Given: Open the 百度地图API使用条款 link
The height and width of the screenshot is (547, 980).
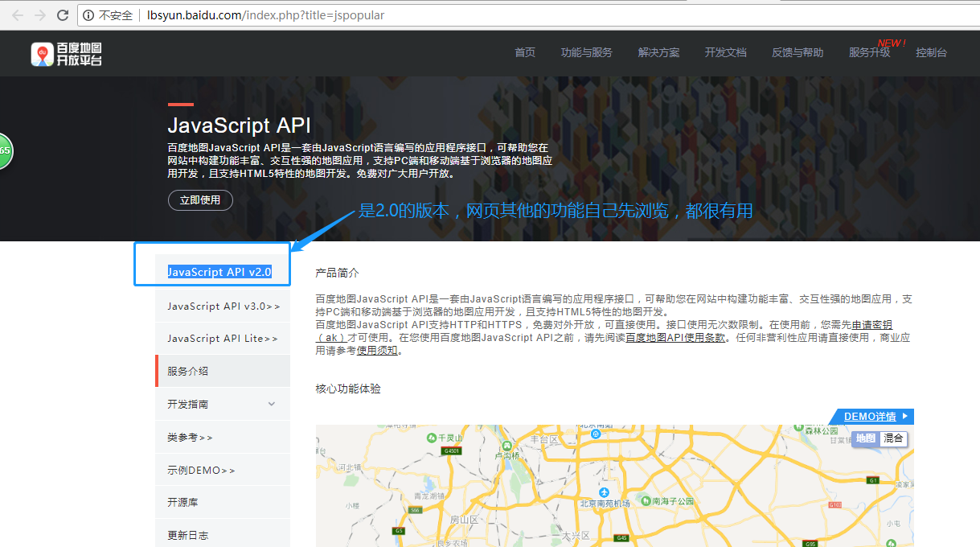Looking at the screenshot, I should point(676,338).
